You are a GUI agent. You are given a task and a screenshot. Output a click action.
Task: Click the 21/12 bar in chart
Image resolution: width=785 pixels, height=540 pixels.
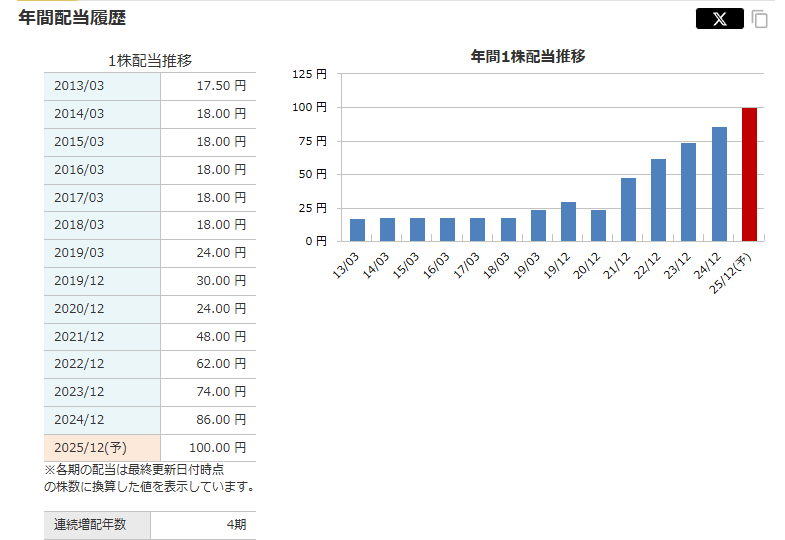click(628, 209)
